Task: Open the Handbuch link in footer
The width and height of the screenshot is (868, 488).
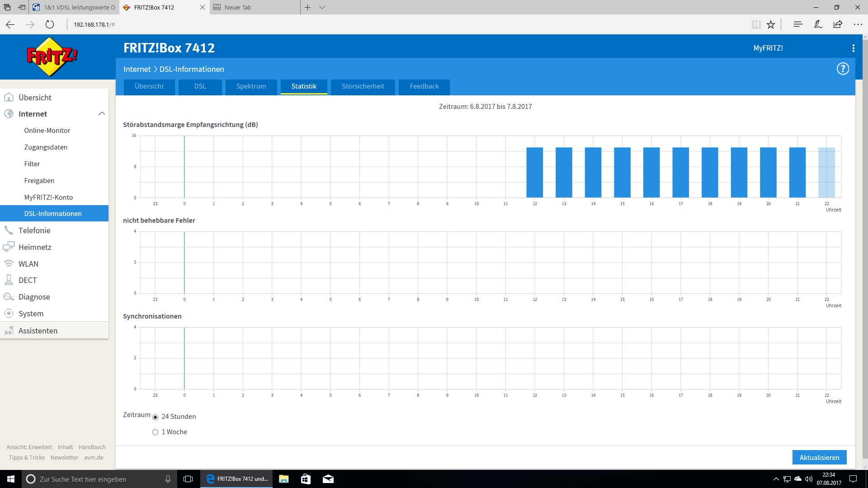Action: [92, 447]
